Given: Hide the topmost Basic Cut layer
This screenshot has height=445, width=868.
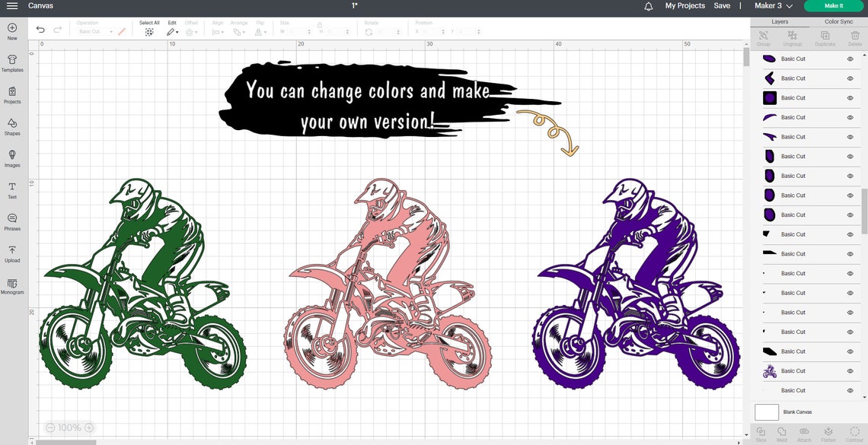Looking at the screenshot, I should 850,59.
